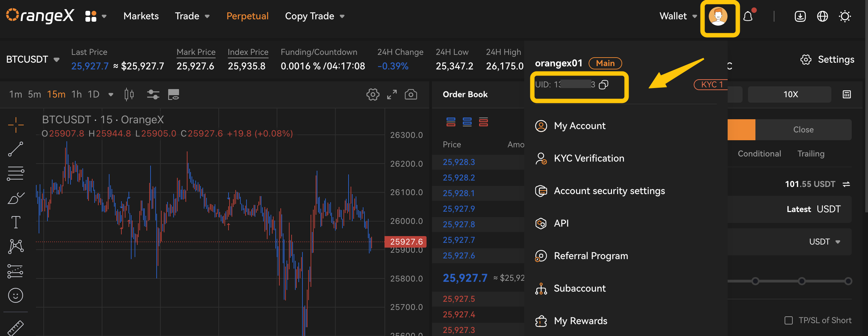The image size is (868, 336).
Task: Select the pattern drawing tool
Action: pyautogui.click(x=16, y=247)
